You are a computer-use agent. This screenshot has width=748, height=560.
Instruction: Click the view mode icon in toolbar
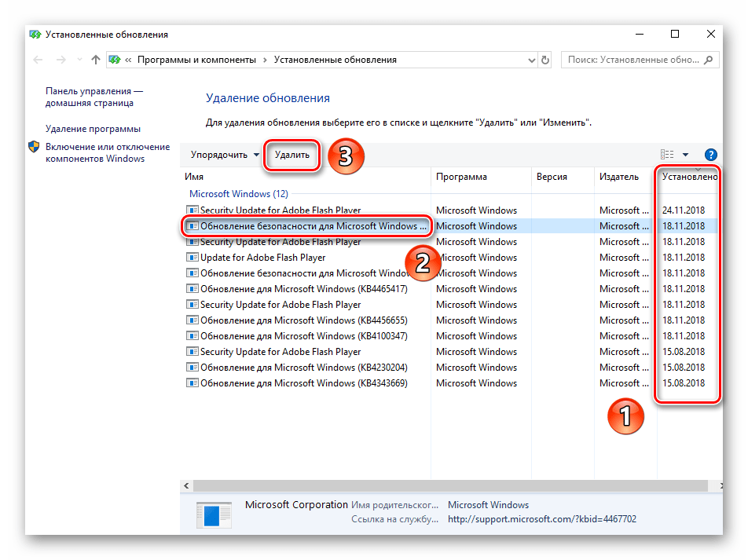[667, 155]
